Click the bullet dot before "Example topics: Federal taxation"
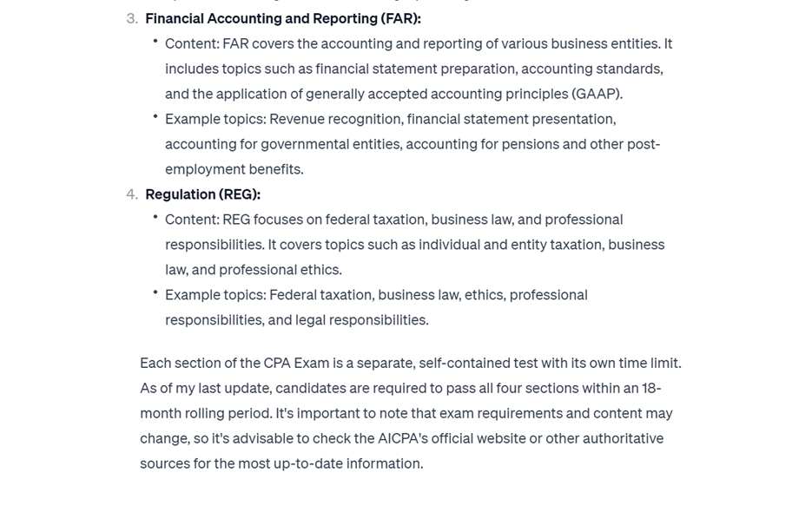 (155, 292)
